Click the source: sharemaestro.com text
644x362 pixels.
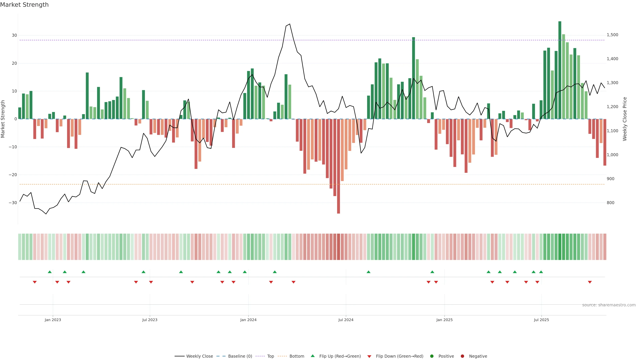pos(609,305)
